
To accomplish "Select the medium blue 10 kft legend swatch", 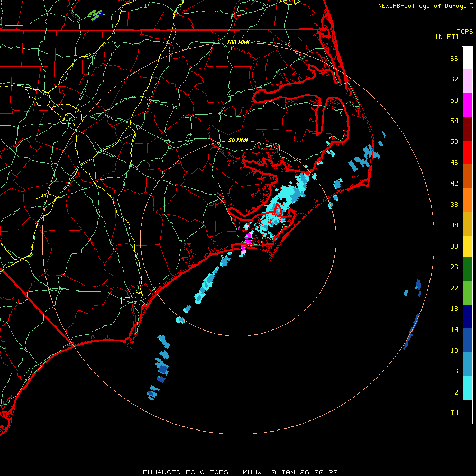I will [467, 340].
